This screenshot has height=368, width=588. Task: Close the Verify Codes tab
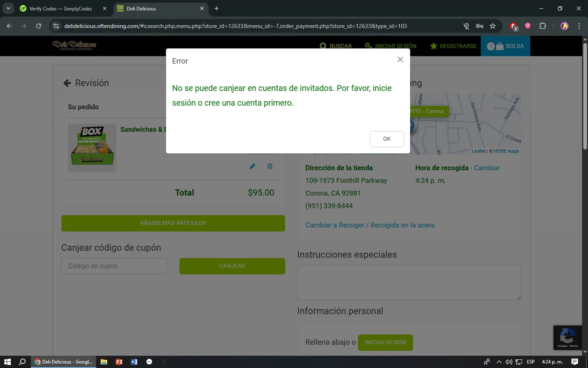[x=105, y=9]
